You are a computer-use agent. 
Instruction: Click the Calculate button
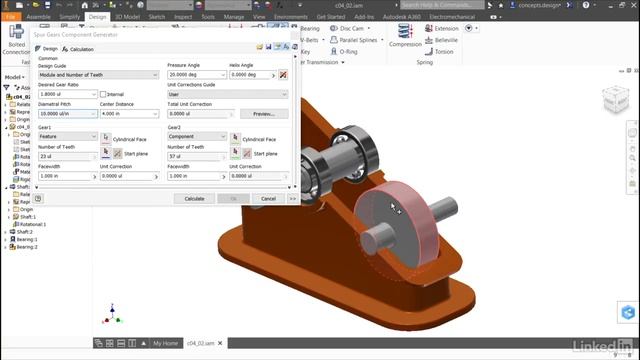point(194,199)
